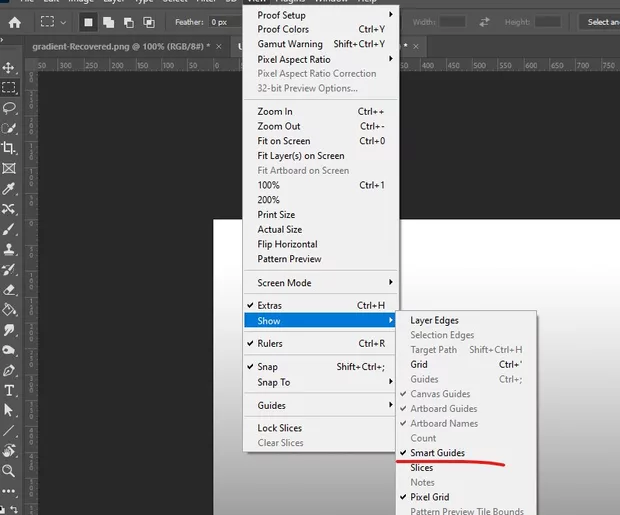This screenshot has width=620, height=515.
Task: Choose Subtract from Selection mode button
Action: (x=129, y=23)
